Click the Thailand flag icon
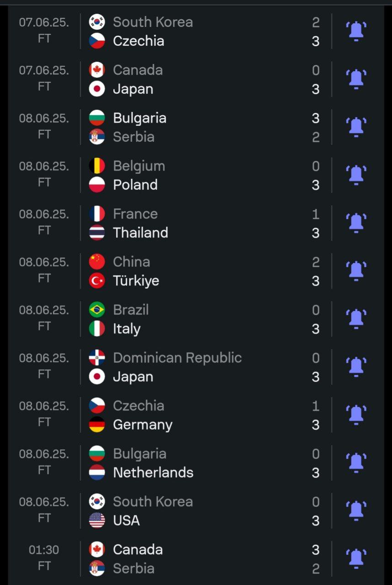 [97, 233]
